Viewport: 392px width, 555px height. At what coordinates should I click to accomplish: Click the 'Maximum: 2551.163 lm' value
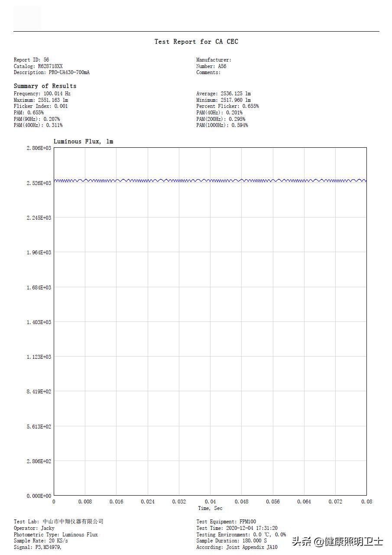[41, 100]
